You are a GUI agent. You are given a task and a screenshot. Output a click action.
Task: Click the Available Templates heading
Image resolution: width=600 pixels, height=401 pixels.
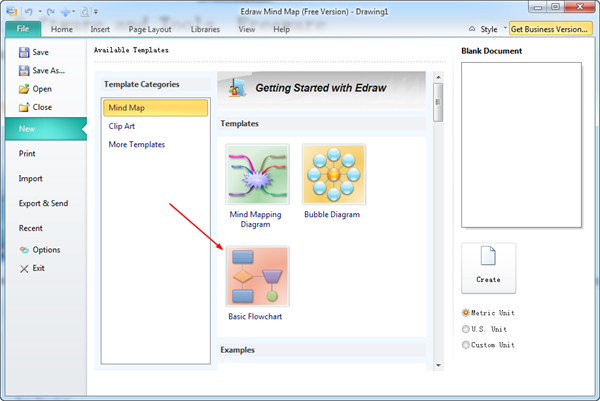click(x=131, y=50)
